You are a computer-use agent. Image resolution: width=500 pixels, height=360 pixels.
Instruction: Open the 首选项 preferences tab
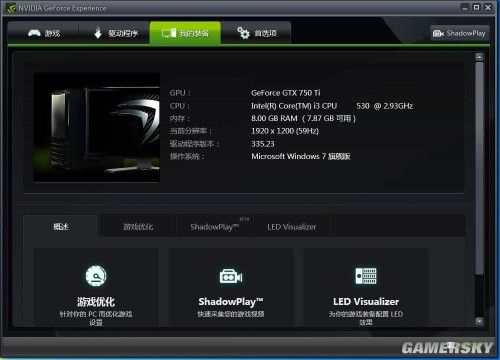tap(256, 33)
